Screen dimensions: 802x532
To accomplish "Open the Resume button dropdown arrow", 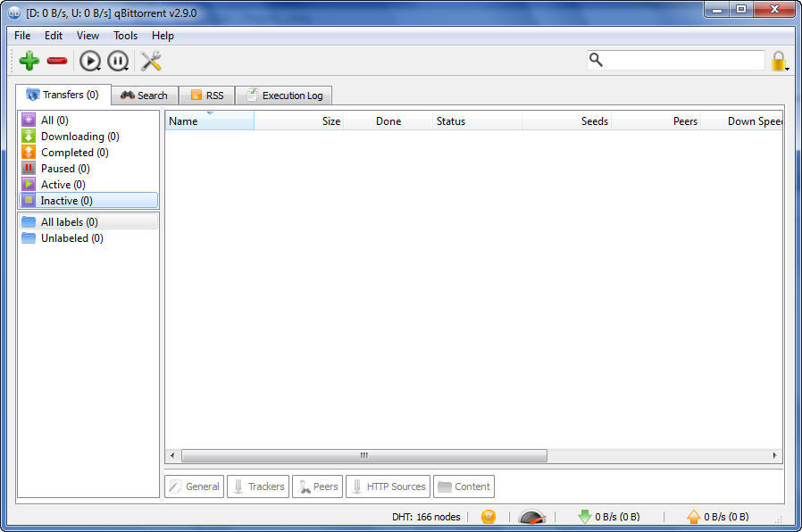I will tap(100, 69).
